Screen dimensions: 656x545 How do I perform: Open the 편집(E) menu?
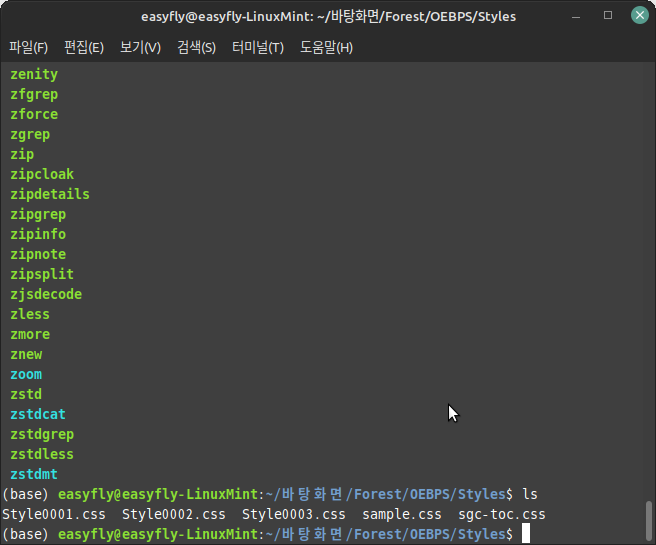84,47
